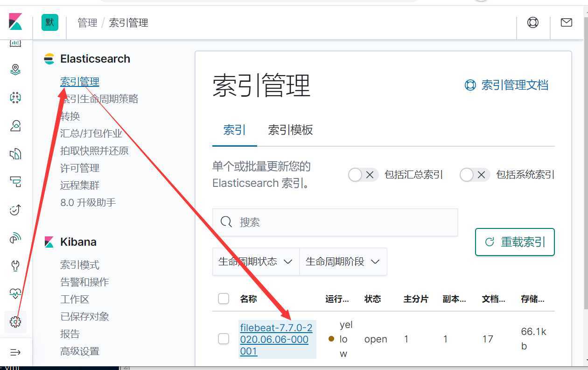
Task: Check the select-all indices checkbox
Action: tap(224, 299)
